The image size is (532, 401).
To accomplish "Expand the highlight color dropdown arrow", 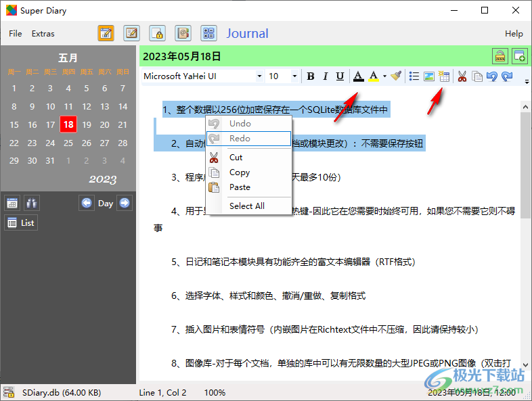I will click(384, 76).
